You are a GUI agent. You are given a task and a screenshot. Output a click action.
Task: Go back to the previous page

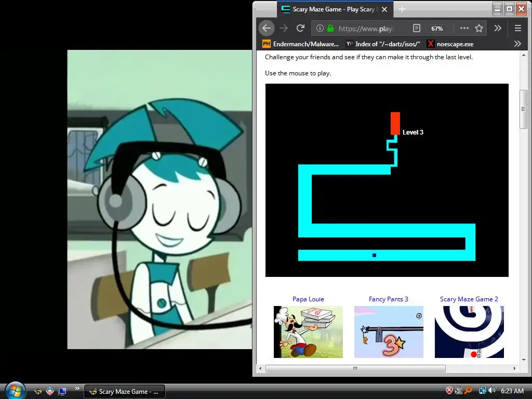coord(267,28)
